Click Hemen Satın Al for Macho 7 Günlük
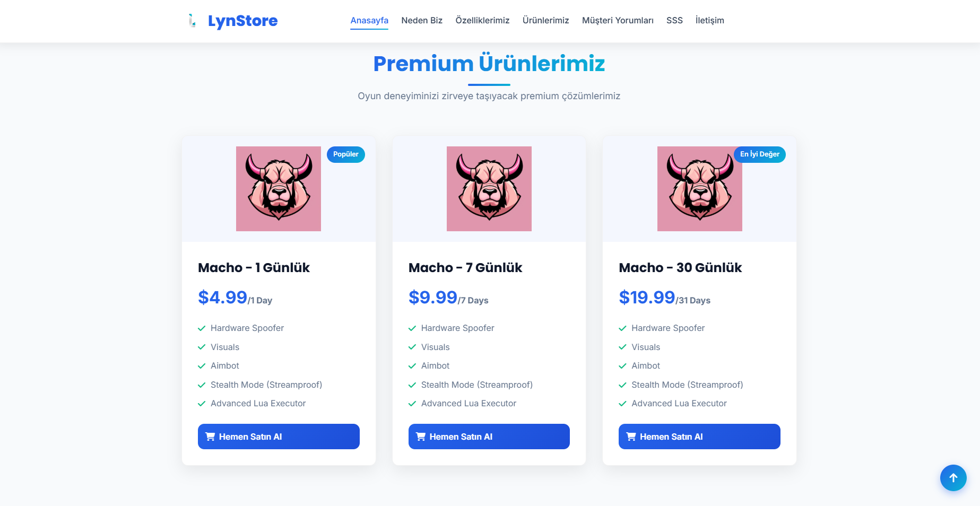 coord(489,437)
